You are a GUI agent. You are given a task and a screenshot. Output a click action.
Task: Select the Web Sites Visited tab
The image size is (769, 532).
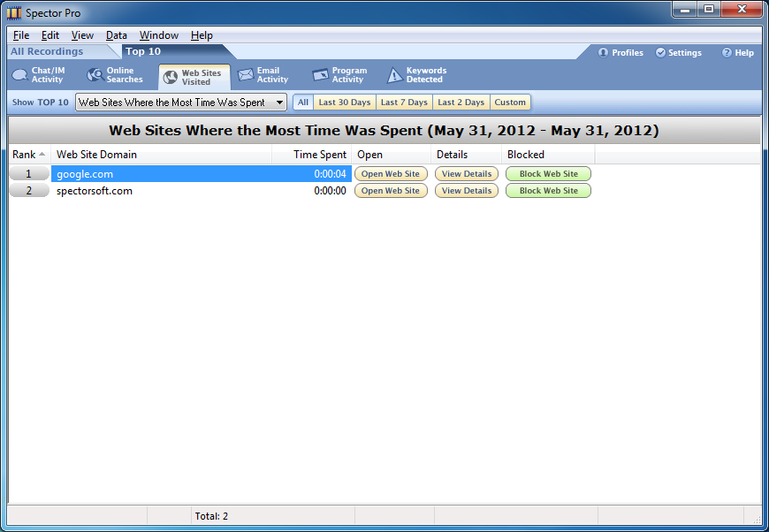(x=194, y=77)
